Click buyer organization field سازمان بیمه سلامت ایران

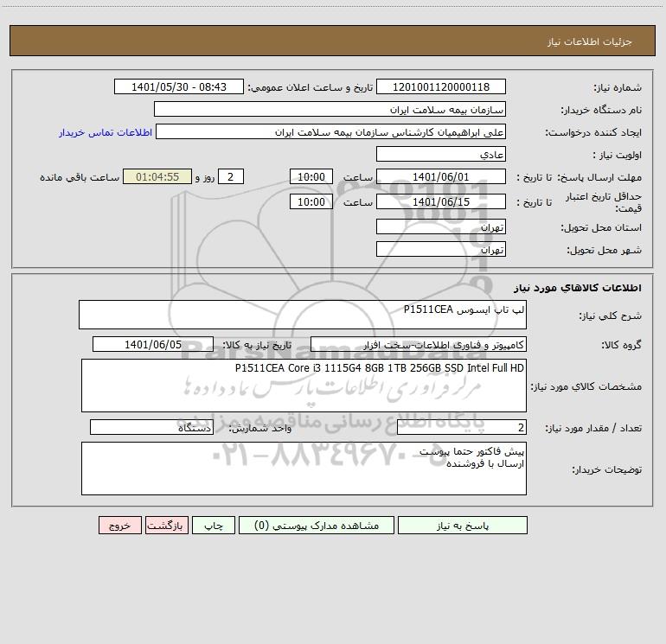tap(330, 109)
